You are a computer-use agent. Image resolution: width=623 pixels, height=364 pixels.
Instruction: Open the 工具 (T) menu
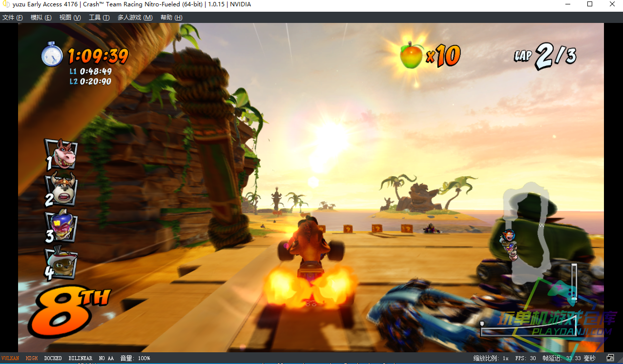click(99, 18)
